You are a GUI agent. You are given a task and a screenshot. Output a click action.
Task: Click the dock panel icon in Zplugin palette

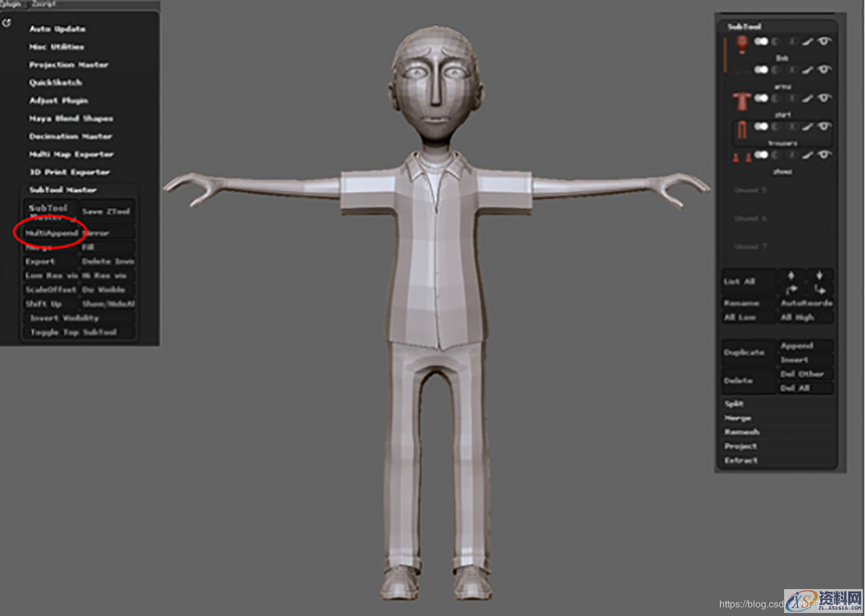point(7,23)
